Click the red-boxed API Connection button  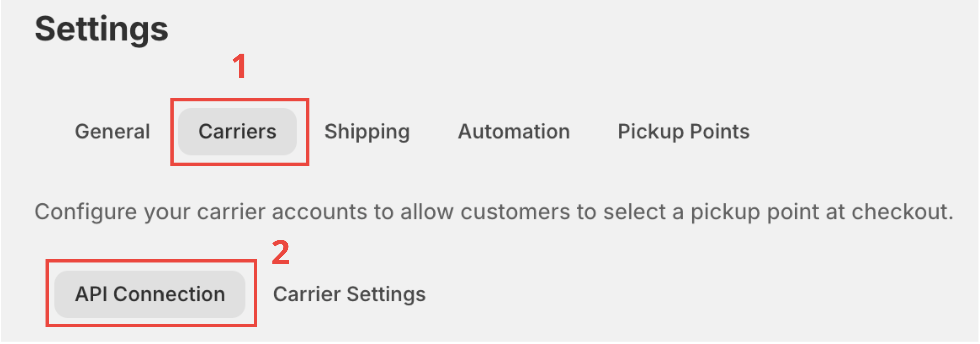point(149,294)
